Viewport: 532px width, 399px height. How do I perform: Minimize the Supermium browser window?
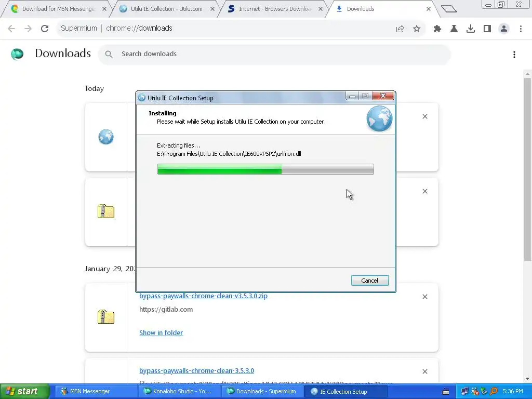488,5
